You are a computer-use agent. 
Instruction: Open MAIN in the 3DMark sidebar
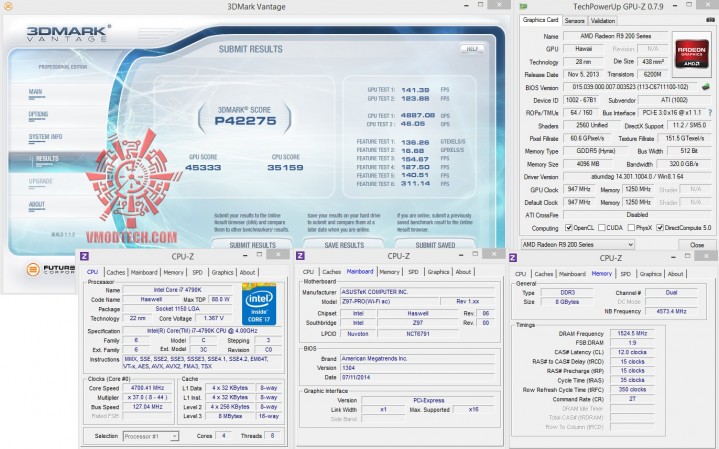pos(36,93)
